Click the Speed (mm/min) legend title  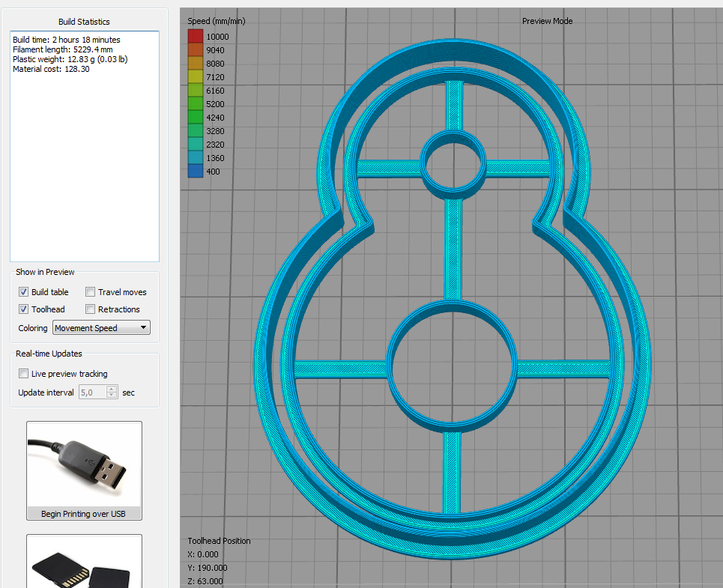pyautogui.click(x=217, y=21)
